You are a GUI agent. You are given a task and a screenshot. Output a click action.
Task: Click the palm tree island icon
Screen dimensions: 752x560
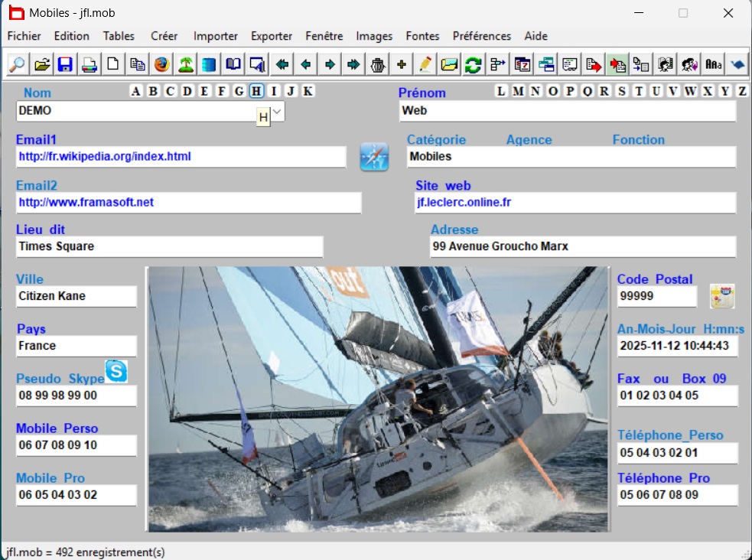[185, 64]
